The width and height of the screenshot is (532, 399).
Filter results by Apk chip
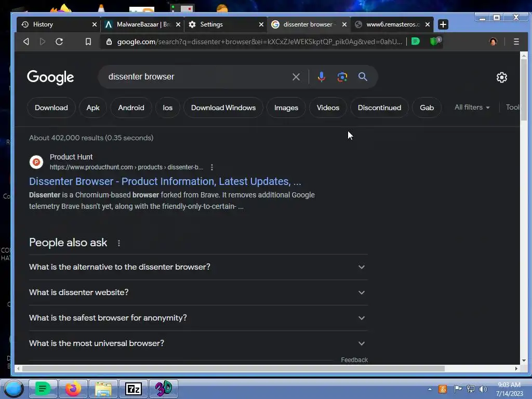point(92,108)
